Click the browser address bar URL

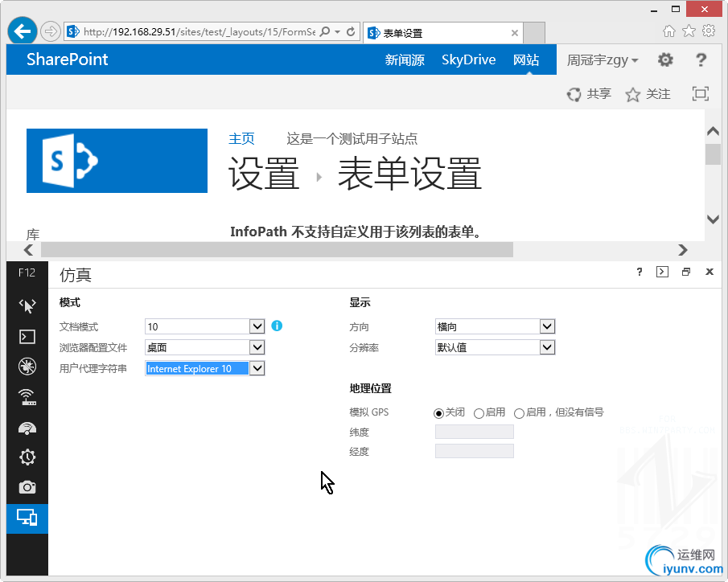tap(199, 31)
